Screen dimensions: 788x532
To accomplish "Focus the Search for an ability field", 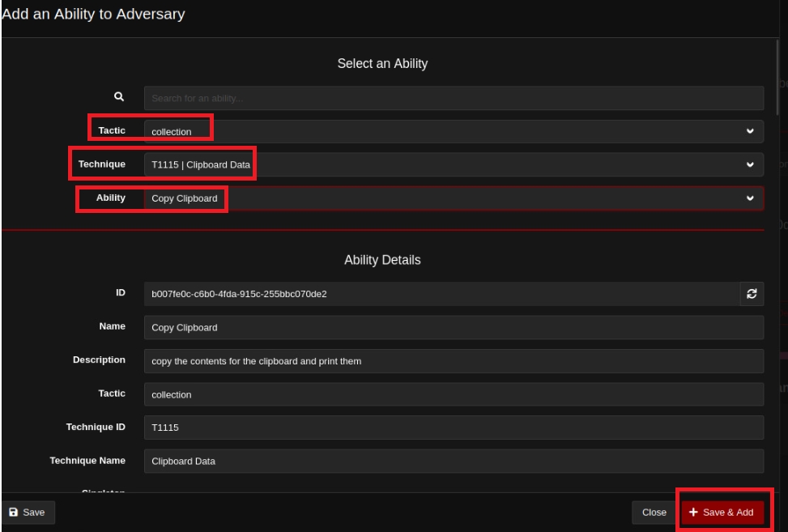I will (x=454, y=98).
